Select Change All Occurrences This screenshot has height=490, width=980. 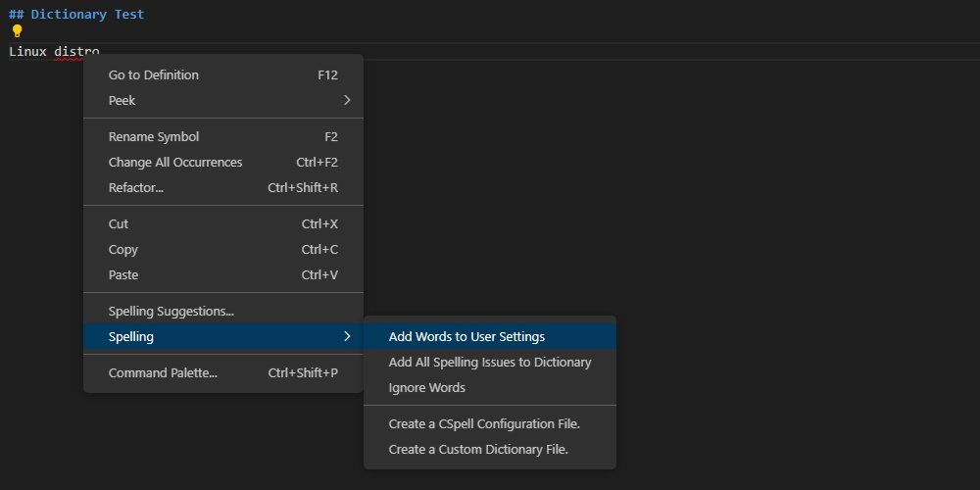pyautogui.click(x=175, y=163)
